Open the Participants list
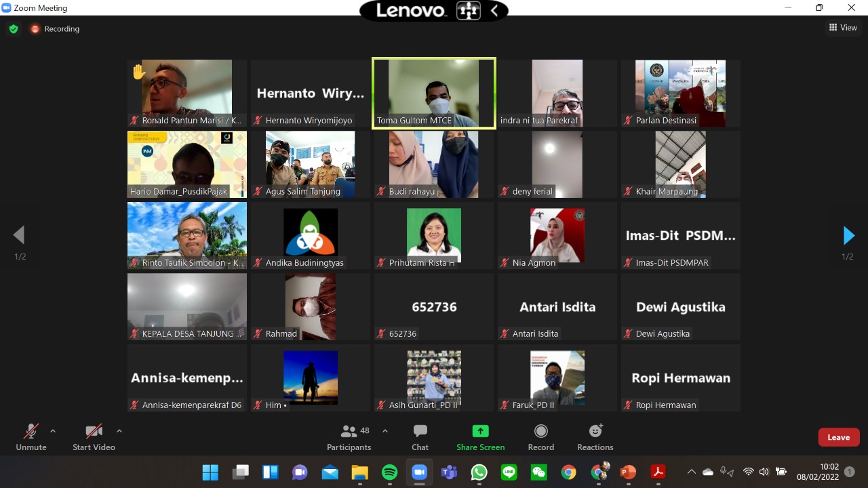Viewport: 868px width, 488px height. (x=349, y=437)
